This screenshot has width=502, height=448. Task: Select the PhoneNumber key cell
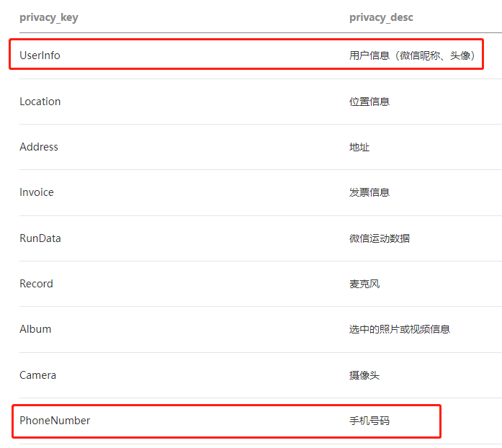[55, 421]
